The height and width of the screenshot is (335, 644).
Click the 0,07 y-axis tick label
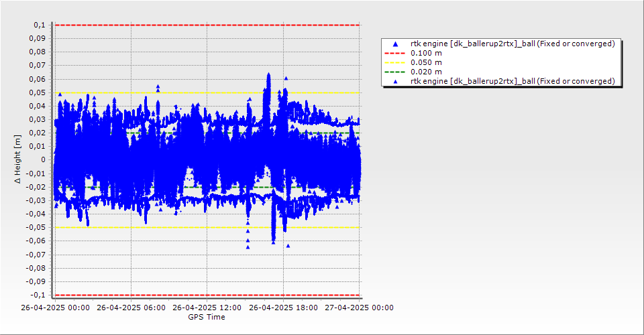point(38,66)
